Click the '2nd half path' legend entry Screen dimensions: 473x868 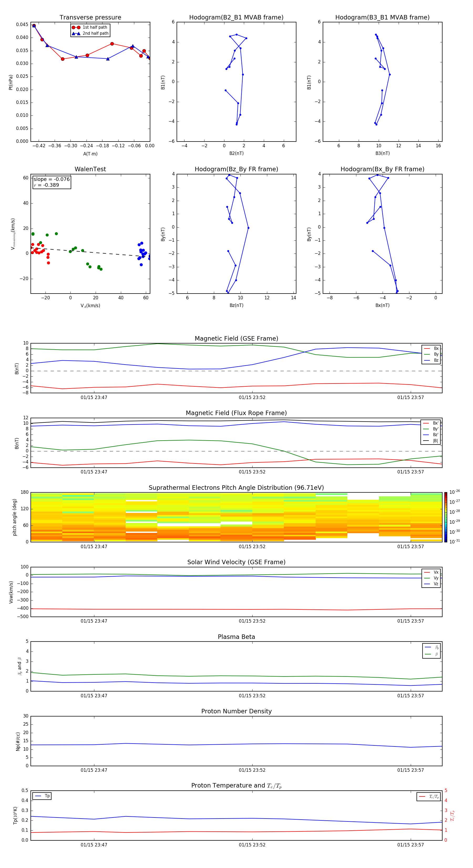(90, 33)
